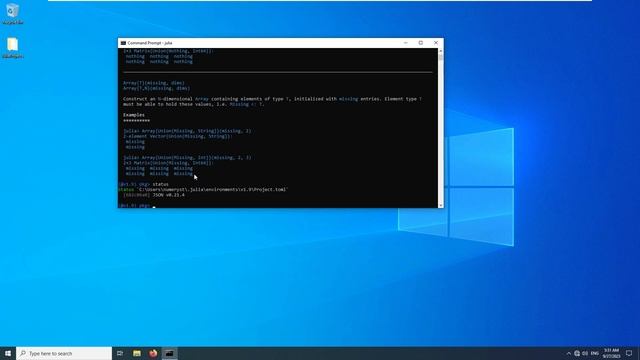Open the network status tray icon
Viewport: 640px width, 360px height.
pos(577,353)
